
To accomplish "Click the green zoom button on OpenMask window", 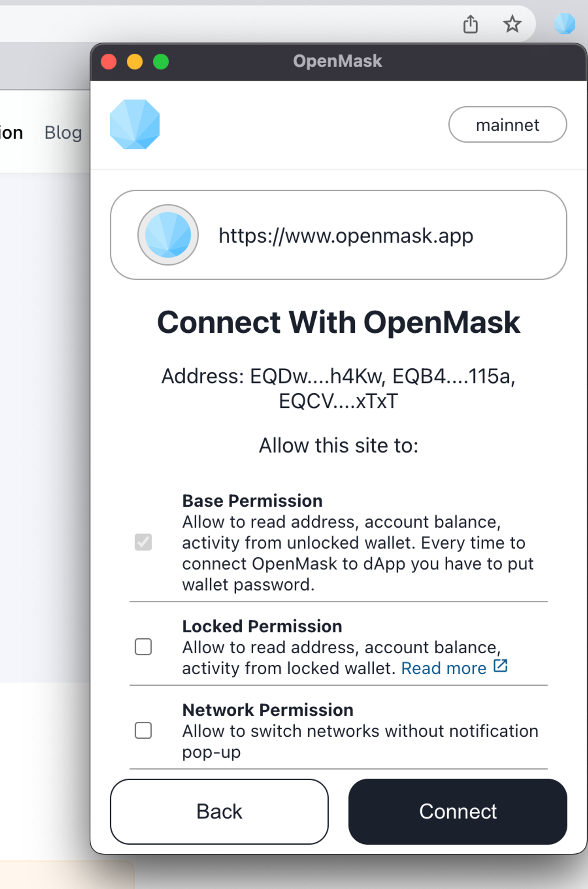I will coord(161,61).
